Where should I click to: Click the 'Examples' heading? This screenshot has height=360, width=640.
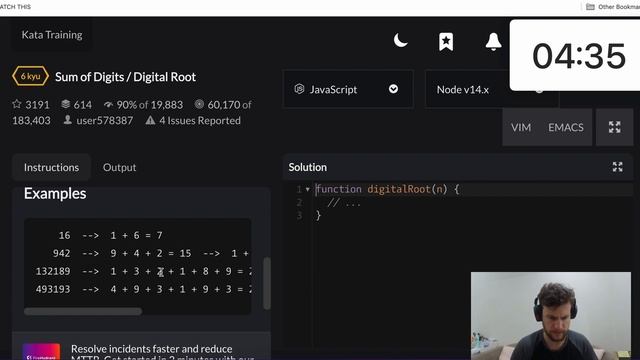tap(55, 193)
